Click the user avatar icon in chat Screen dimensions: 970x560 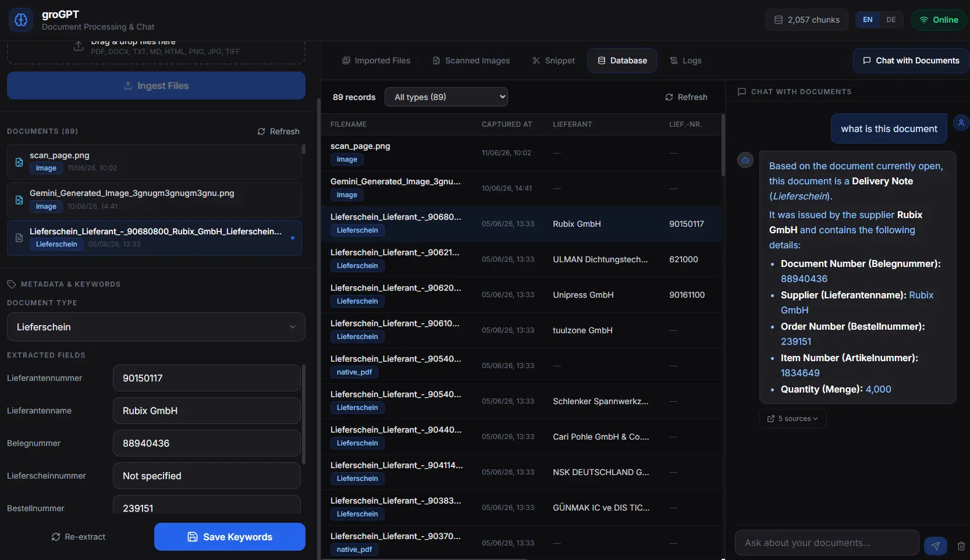[961, 123]
